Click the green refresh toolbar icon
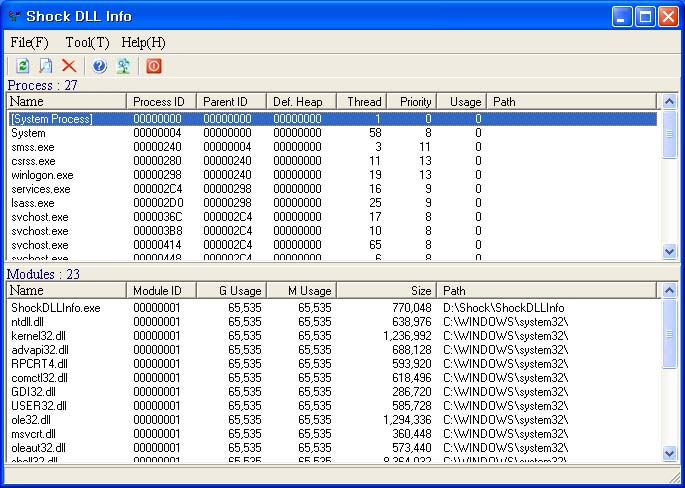This screenshot has height=488, width=685. pyautogui.click(x=23, y=66)
